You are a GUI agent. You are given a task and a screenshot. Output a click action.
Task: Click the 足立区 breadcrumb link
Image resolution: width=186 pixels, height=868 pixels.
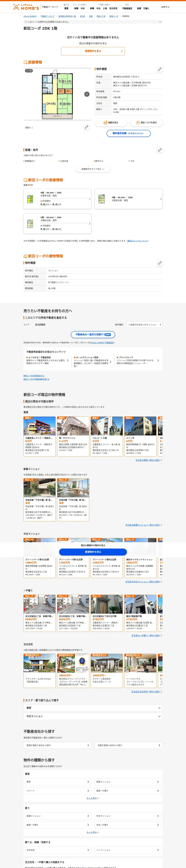click(x=82, y=16)
